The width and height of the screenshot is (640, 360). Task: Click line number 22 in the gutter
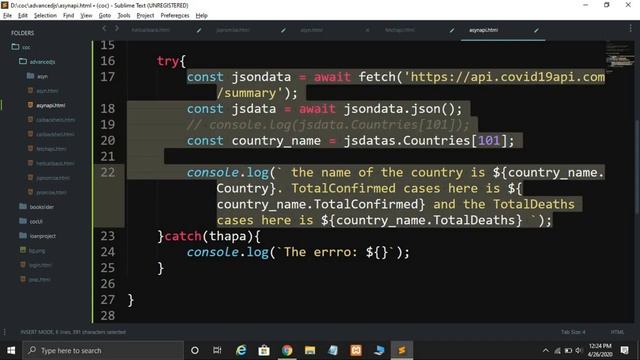pyautogui.click(x=108, y=172)
